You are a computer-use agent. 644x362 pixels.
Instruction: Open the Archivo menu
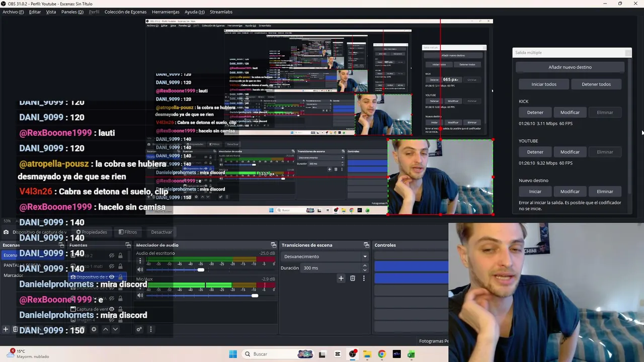click(13, 12)
